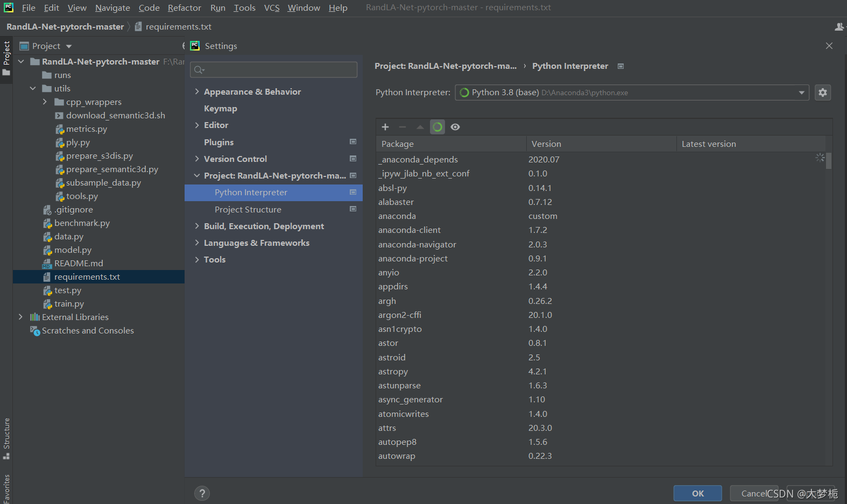Viewport: 847px width, 504px height.
Task: Click the train.py file icon
Action: [x=47, y=304]
